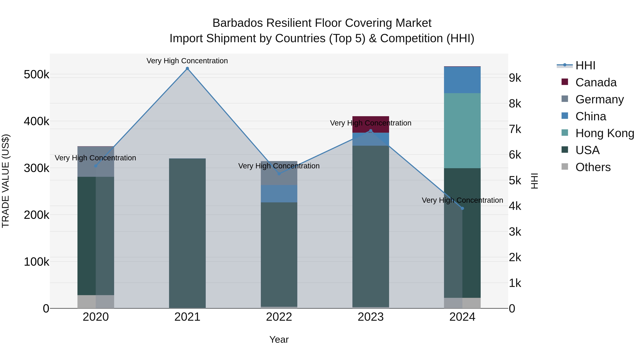
Task: Click the Hong Kong teal legend swatch
Action: coord(565,133)
